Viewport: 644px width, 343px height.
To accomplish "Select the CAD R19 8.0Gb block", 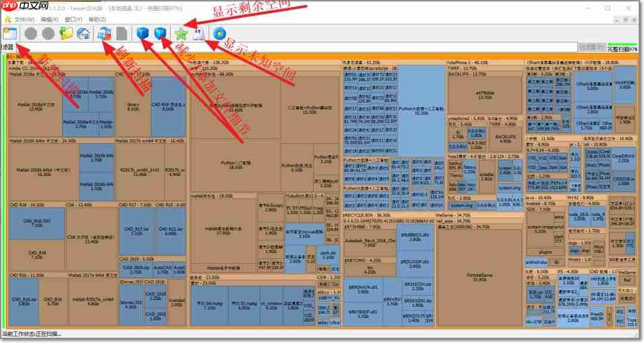I will point(168,107).
